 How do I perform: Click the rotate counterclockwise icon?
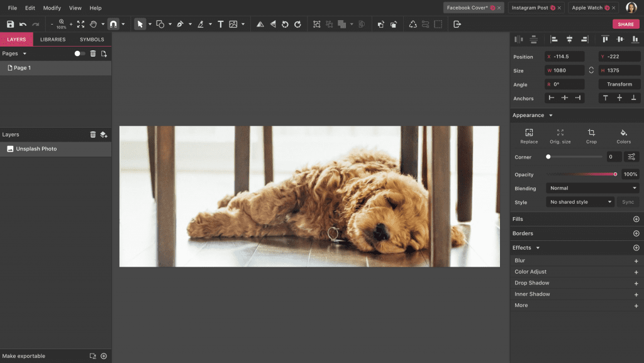(x=284, y=24)
